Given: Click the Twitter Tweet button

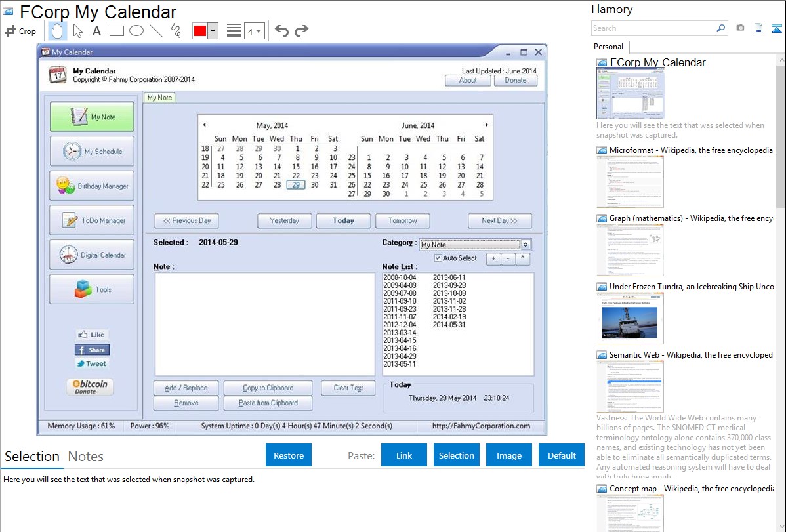Looking at the screenshot, I should [92, 363].
